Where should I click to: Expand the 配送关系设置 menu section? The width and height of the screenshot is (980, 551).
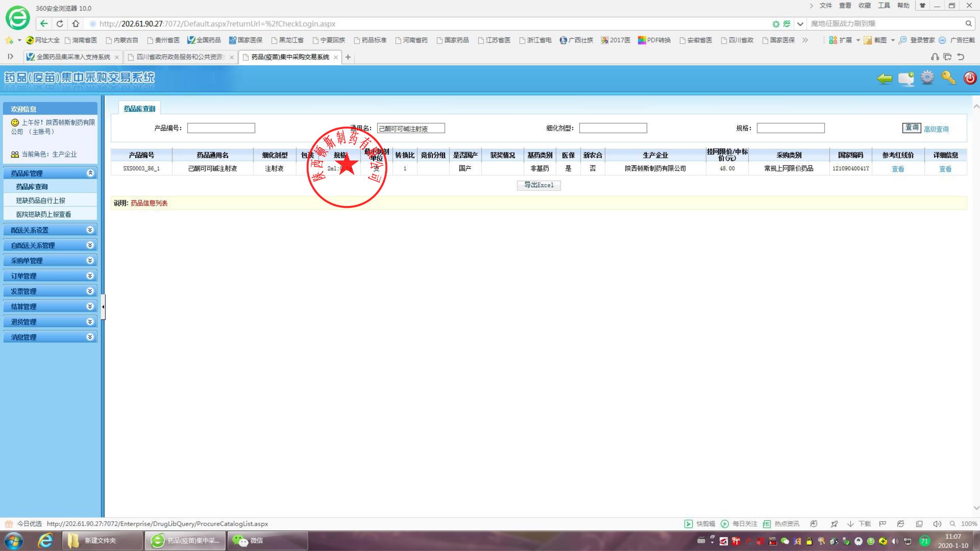tap(50, 230)
